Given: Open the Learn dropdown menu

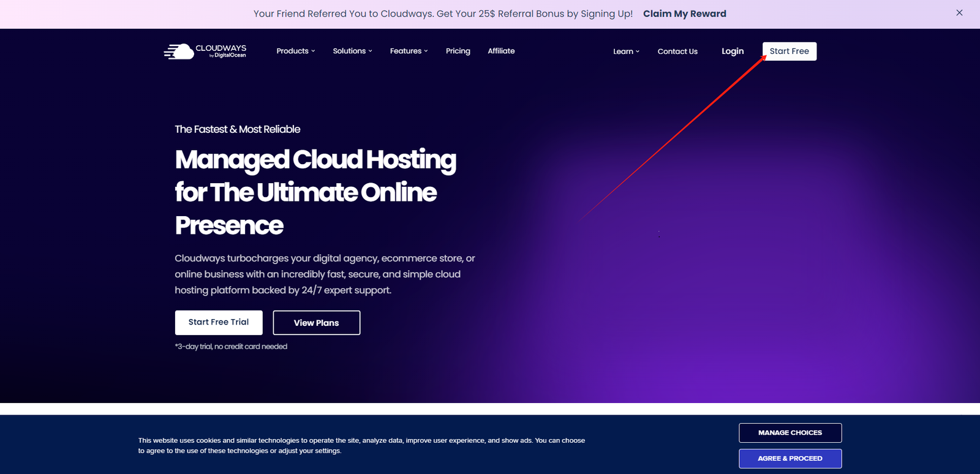Looking at the screenshot, I should (x=626, y=51).
